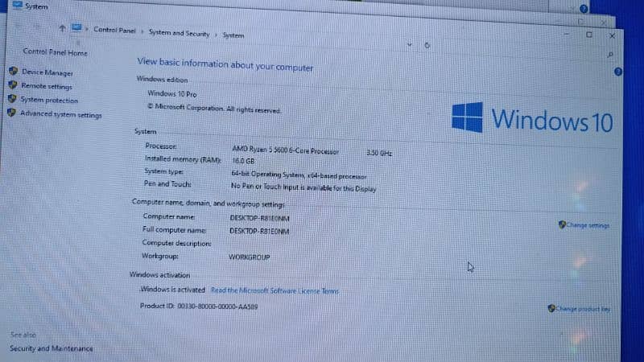Select System breadcrumb item

(233, 35)
